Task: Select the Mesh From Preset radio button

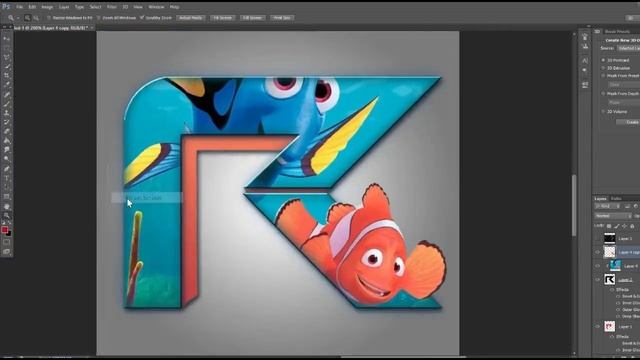Action: pos(603,76)
